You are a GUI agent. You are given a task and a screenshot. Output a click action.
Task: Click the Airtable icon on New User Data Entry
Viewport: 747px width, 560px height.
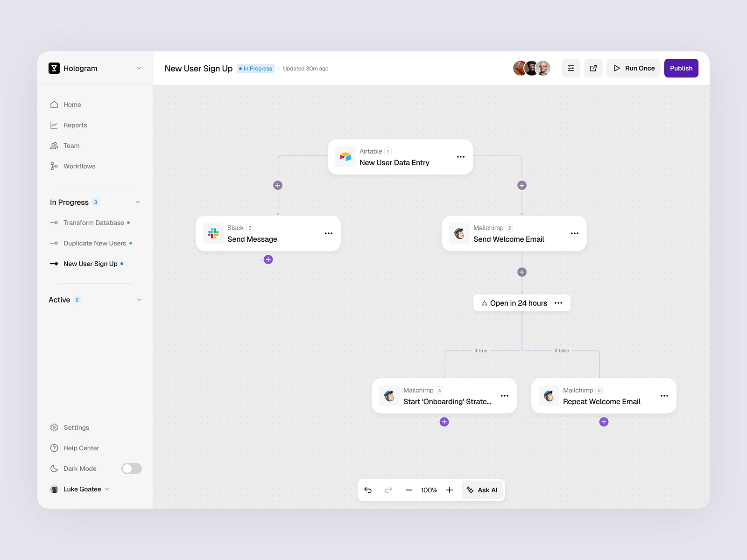coord(345,157)
